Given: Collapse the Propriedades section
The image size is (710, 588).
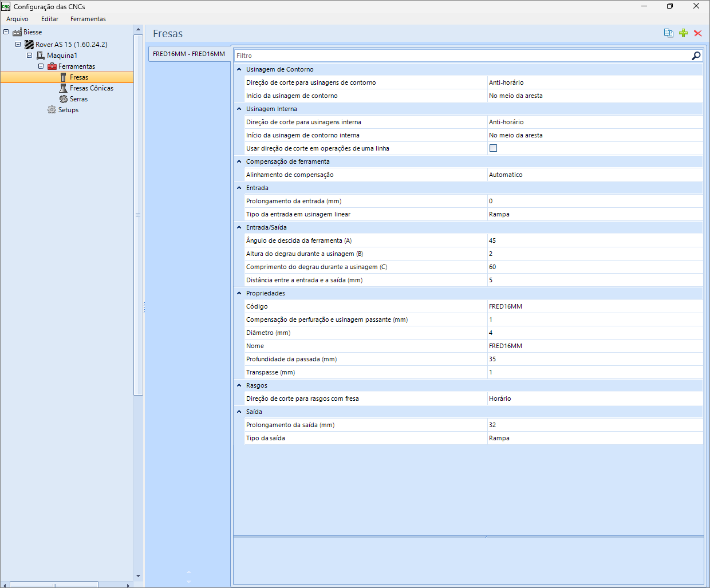Looking at the screenshot, I should (239, 293).
